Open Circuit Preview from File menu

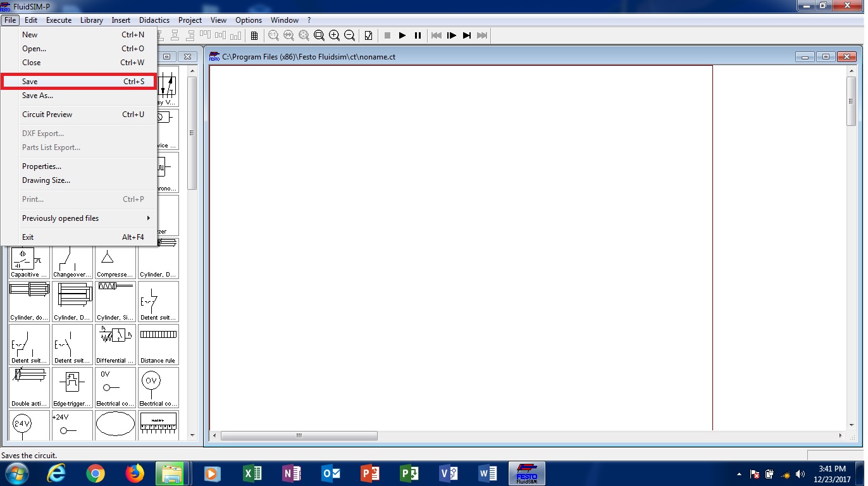coord(78,115)
